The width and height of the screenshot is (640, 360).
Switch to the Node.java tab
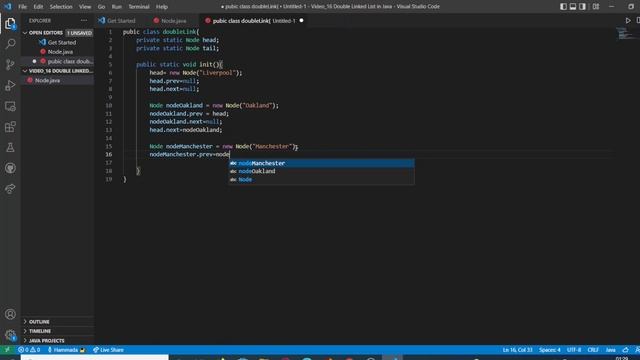coord(173,20)
